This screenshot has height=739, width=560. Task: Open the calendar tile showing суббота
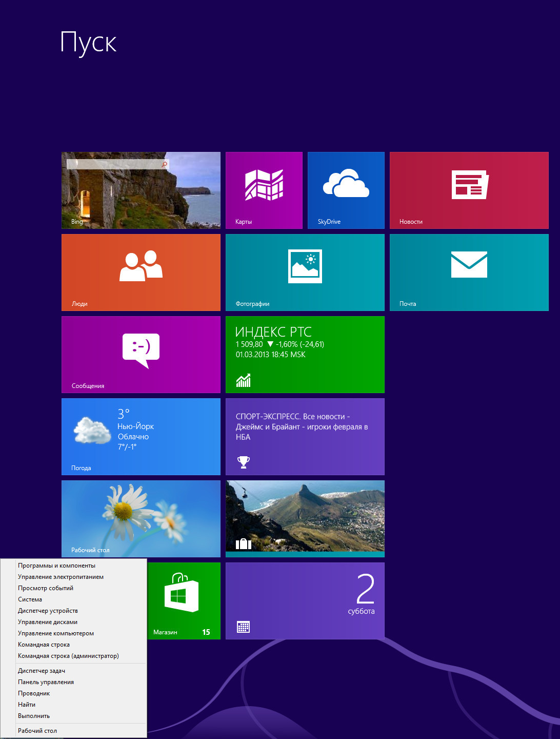click(305, 600)
